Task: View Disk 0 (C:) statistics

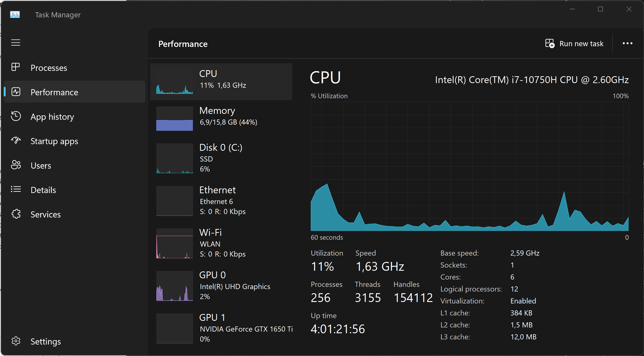Action: [x=221, y=158]
